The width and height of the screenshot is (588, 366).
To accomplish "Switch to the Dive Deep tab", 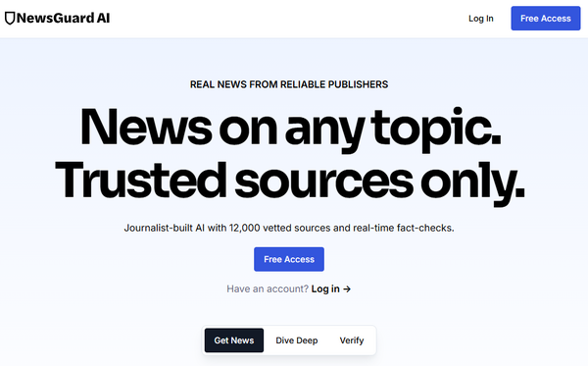I will coord(297,340).
